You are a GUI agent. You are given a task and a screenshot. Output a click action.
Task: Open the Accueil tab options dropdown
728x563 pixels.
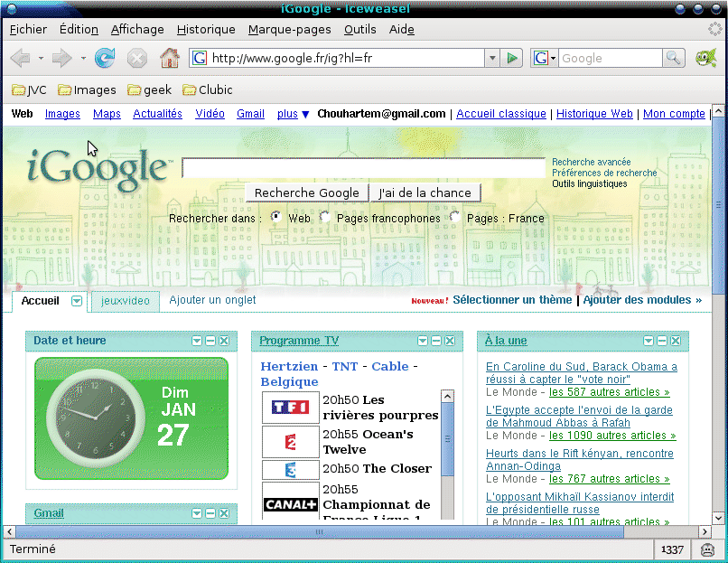(x=77, y=301)
